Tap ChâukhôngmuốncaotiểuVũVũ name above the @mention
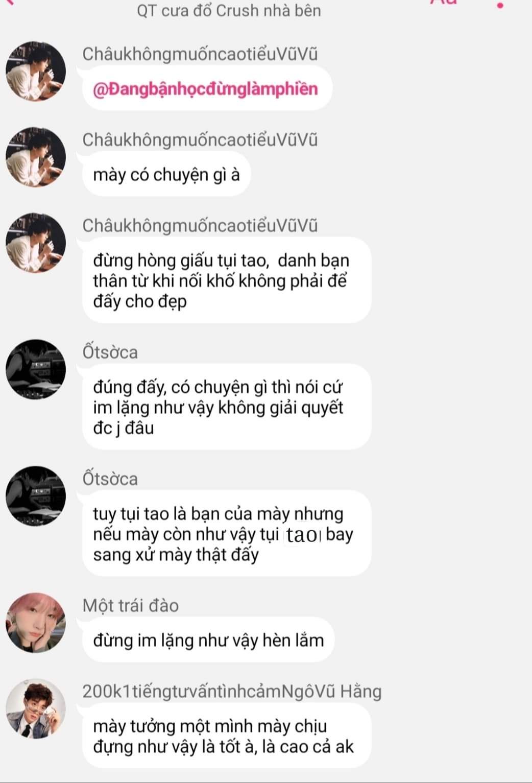Viewport: 532px width, 783px height. tap(200, 54)
